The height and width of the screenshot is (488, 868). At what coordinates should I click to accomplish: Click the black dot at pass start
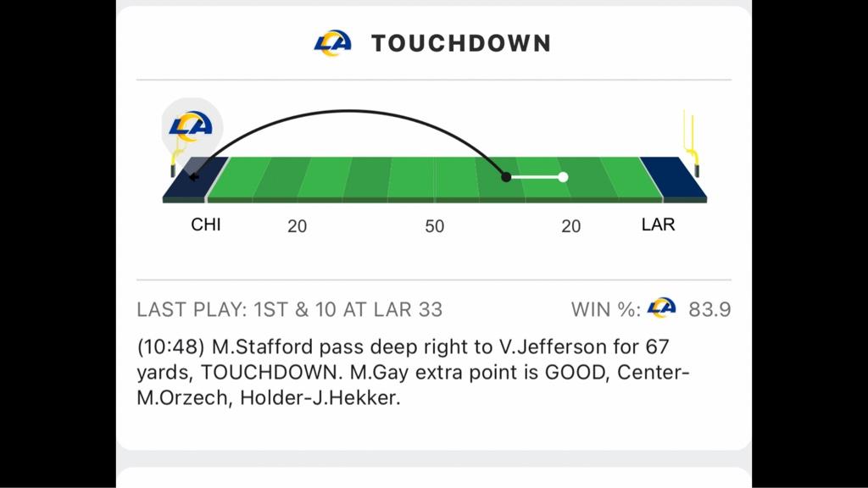point(506,177)
